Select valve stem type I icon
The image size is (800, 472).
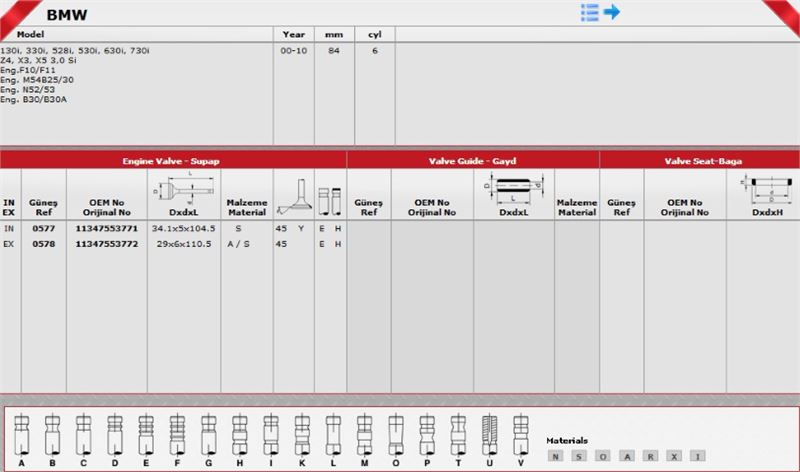pos(271,435)
